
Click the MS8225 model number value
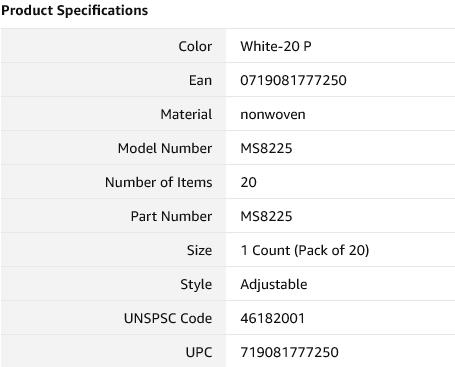point(266,148)
